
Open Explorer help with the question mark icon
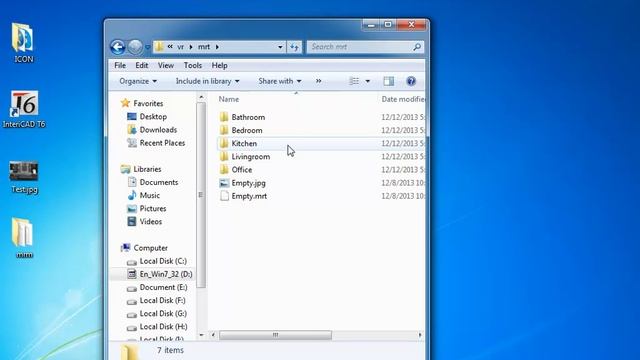(411, 81)
